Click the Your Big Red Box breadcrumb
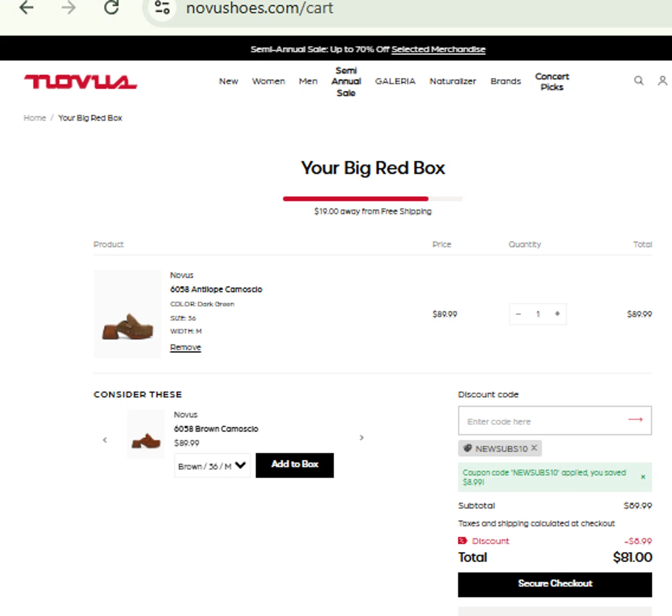Image resolution: width=672 pixels, height=616 pixels. [x=90, y=118]
